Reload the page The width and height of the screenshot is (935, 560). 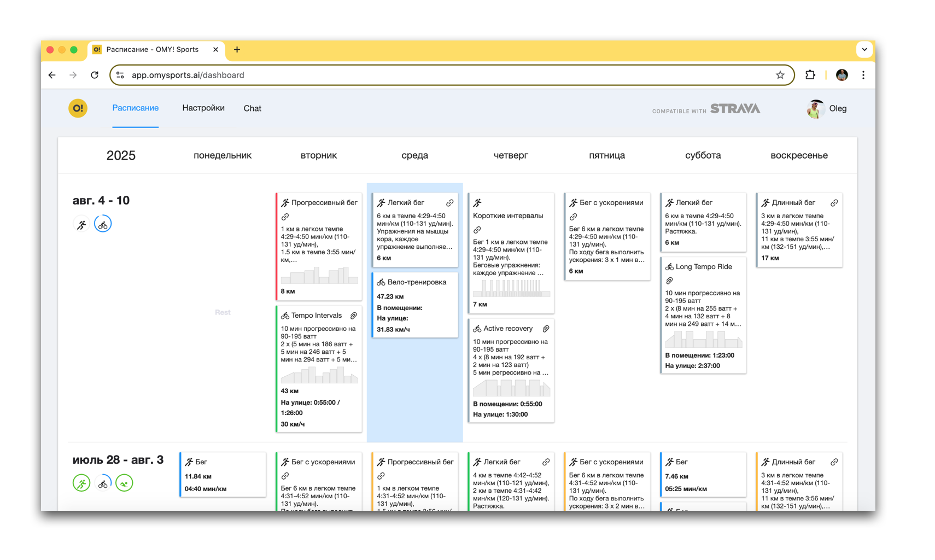pyautogui.click(x=95, y=75)
